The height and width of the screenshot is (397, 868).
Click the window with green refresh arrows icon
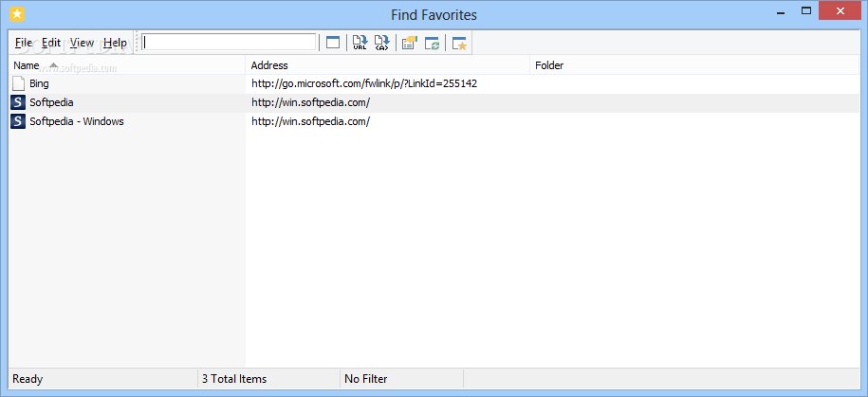click(432, 44)
